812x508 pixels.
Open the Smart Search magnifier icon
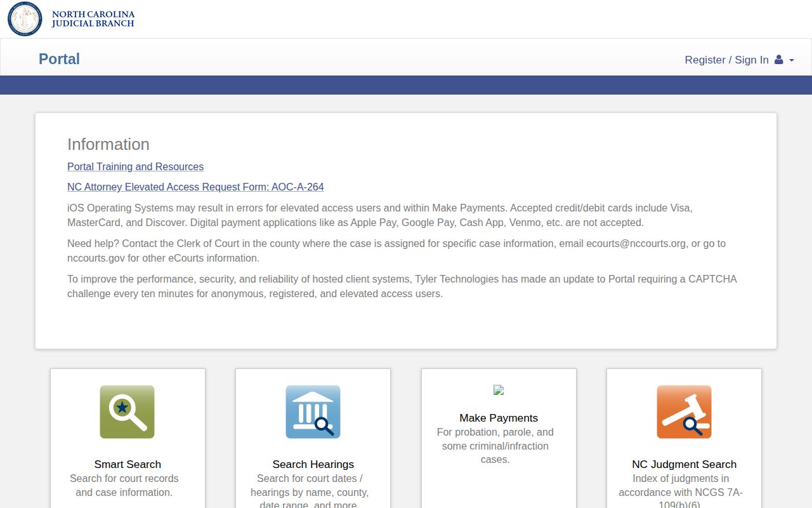(x=127, y=411)
